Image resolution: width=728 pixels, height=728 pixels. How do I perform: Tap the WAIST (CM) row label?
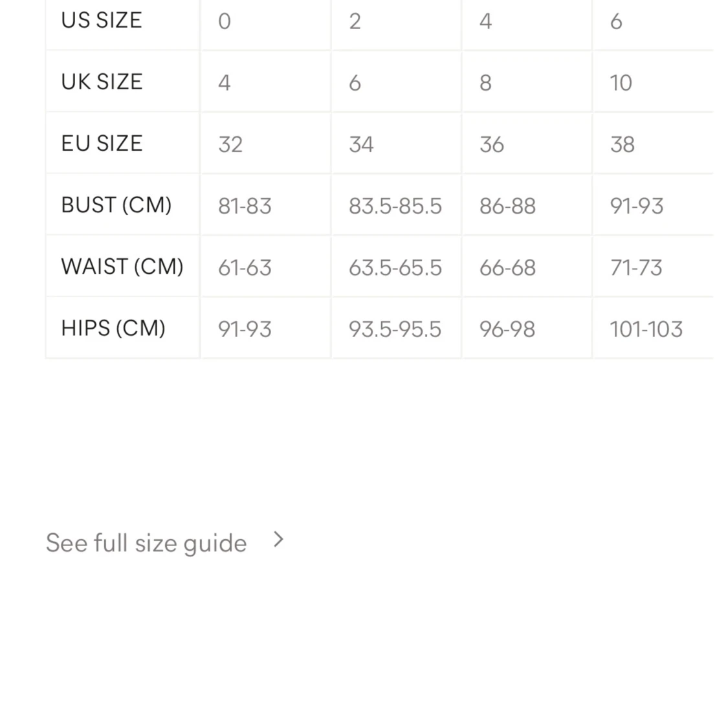(x=122, y=267)
